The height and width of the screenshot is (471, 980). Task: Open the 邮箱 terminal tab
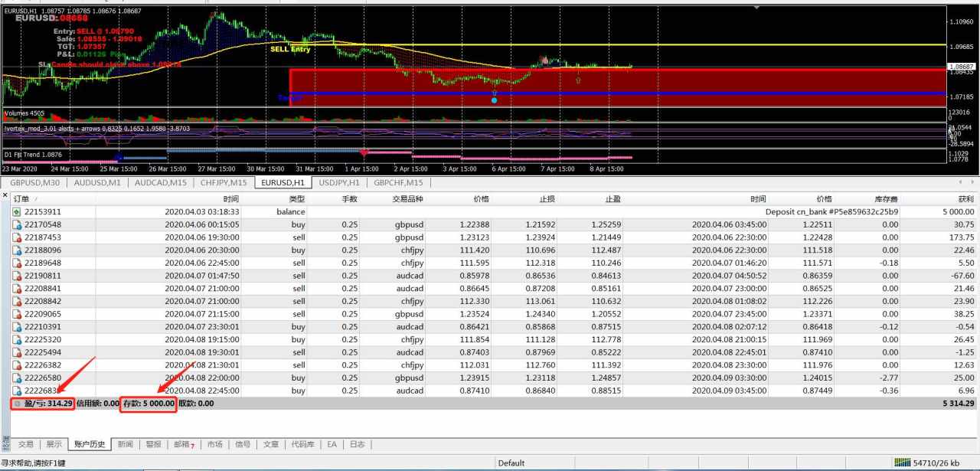(x=184, y=444)
